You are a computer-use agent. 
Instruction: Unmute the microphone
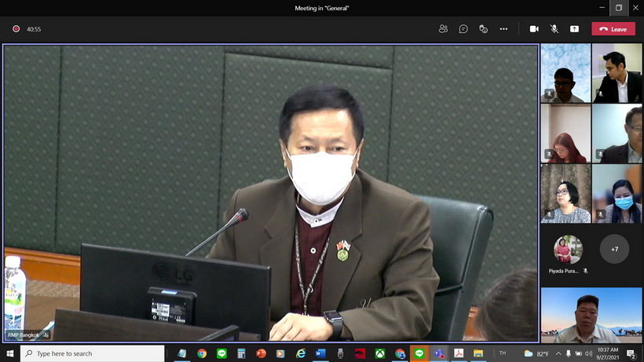pyautogui.click(x=554, y=29)
